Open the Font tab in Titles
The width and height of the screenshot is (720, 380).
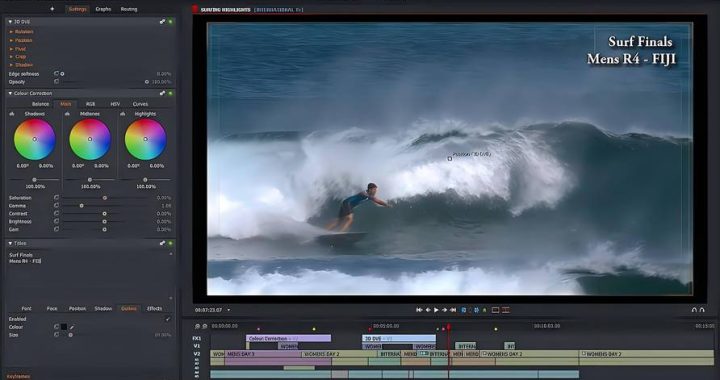pyautogui.click(x=27, y=309)
